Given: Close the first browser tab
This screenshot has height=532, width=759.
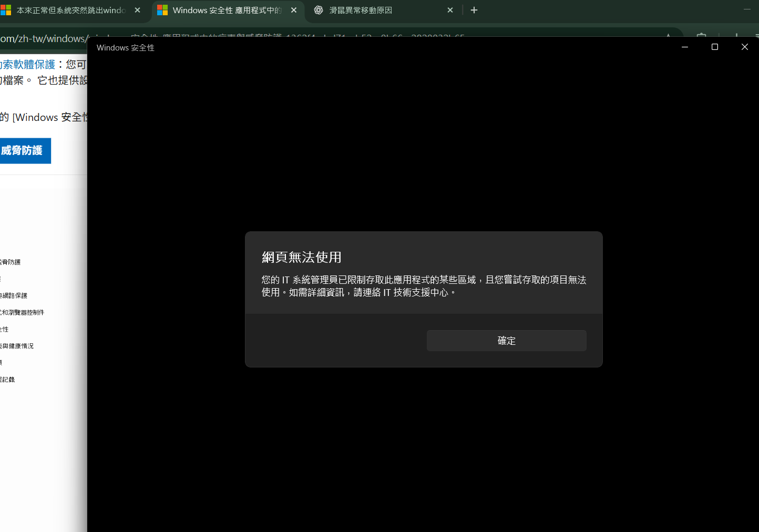Looking at the screenshot, I should click(x=137, y=10).
